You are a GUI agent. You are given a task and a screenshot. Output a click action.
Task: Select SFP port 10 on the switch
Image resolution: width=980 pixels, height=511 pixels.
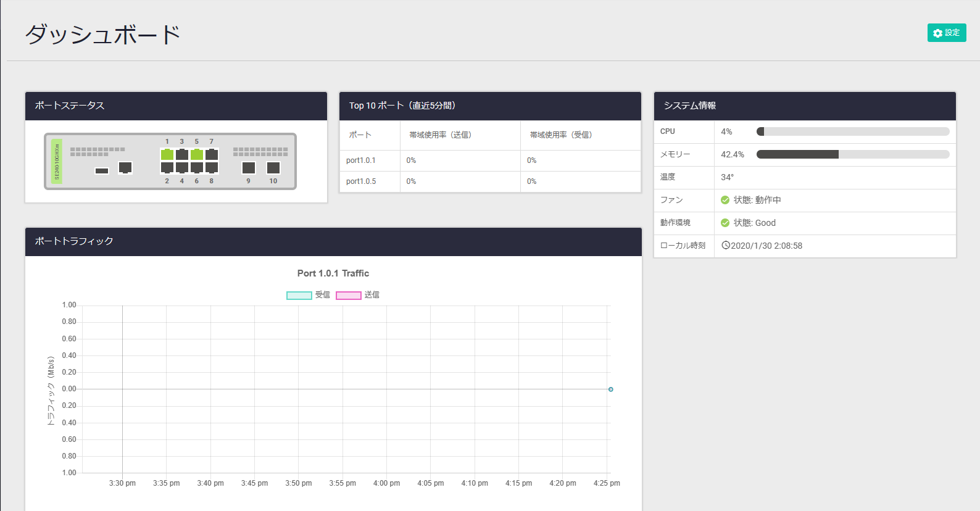(273, 168)
